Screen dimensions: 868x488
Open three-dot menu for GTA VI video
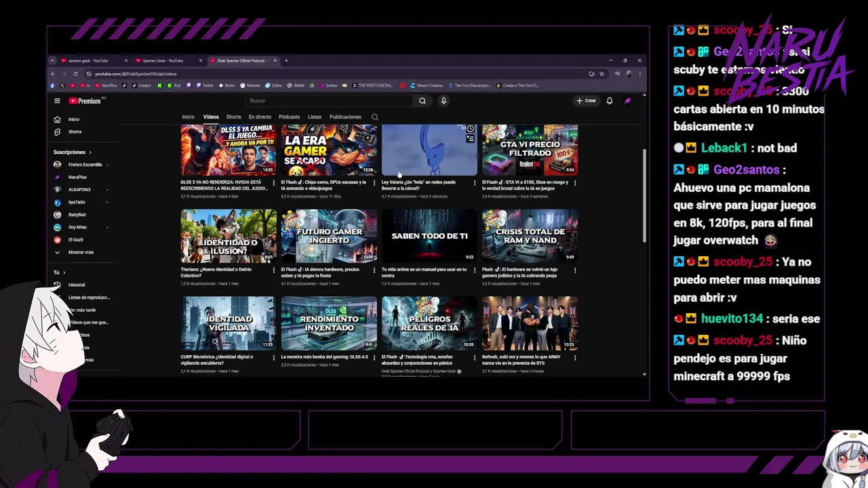[x=575, y=183]
